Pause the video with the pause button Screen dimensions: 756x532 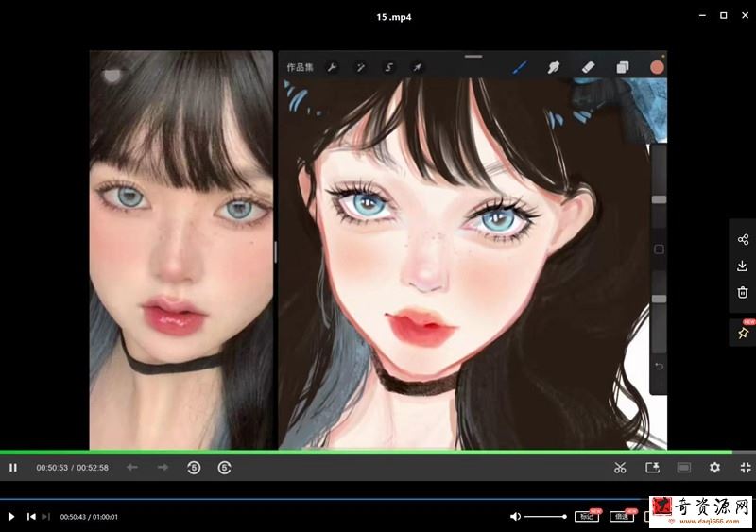(13, 468)
